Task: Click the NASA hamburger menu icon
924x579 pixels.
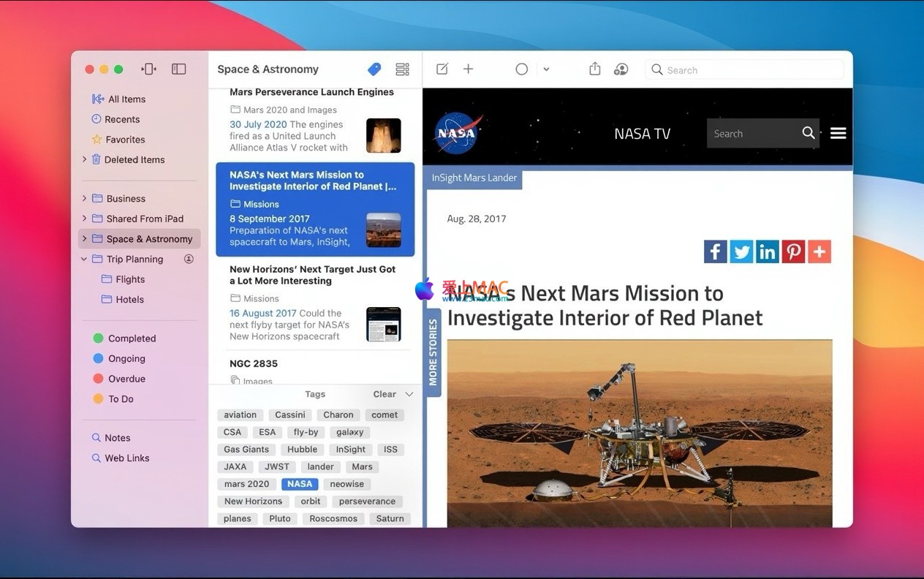Action: click(x=838, y=133)
